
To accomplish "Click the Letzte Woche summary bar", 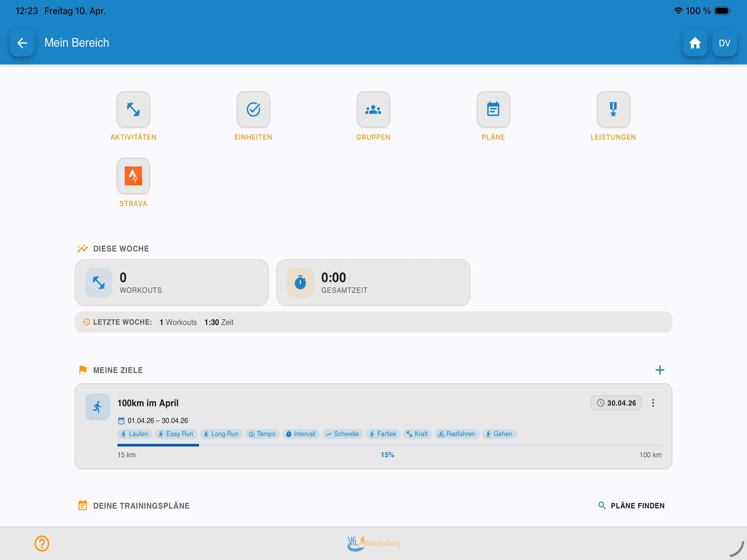I will click(373, 322).
